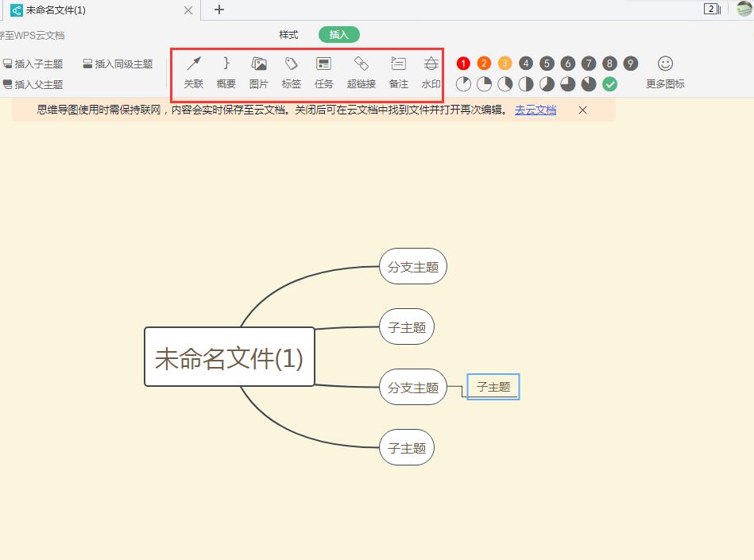Click the 图片 insert image icon
Screen dimensions: 754x560
pos(259,72)
